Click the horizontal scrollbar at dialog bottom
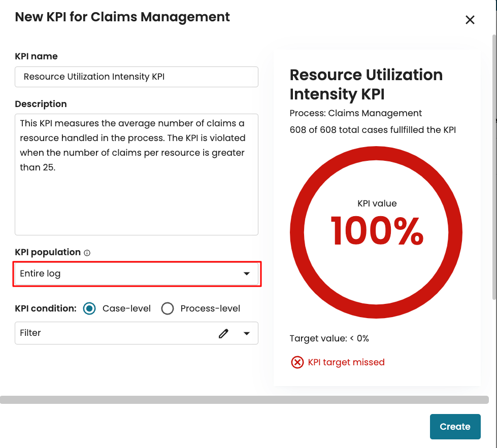The image size is (497, 448). [x=244, y=400]
